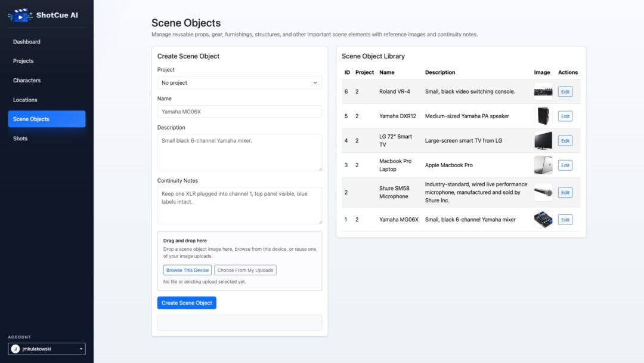Click the Name column header
644x363 pixels.
386,72
